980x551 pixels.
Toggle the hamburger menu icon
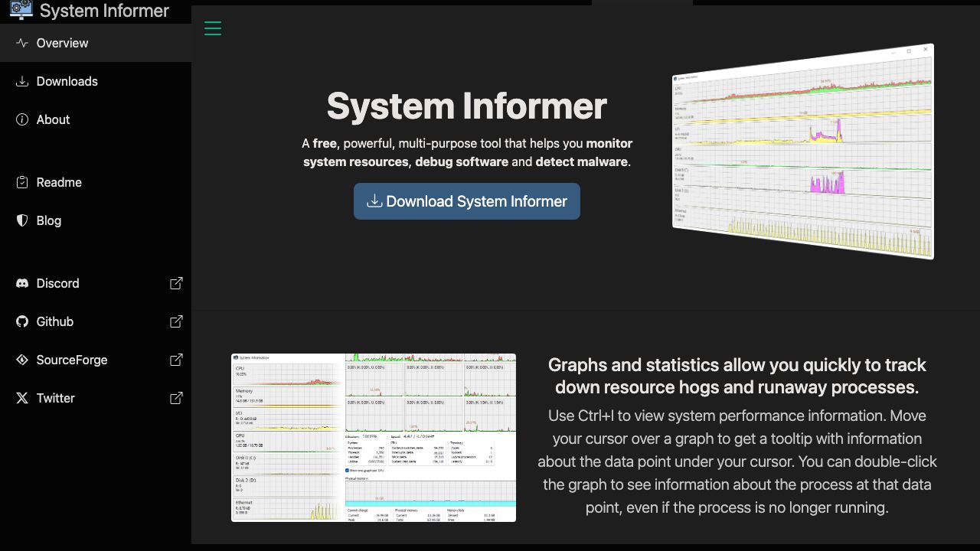coord(213,29)
